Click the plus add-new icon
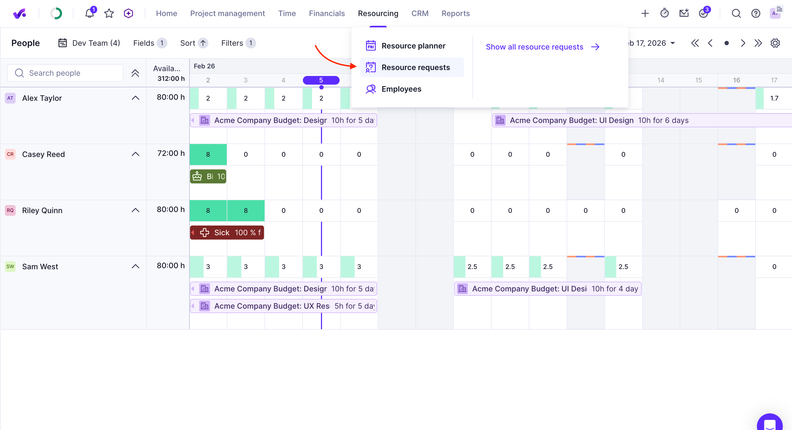The image size is (792, 430). [645, 14]
